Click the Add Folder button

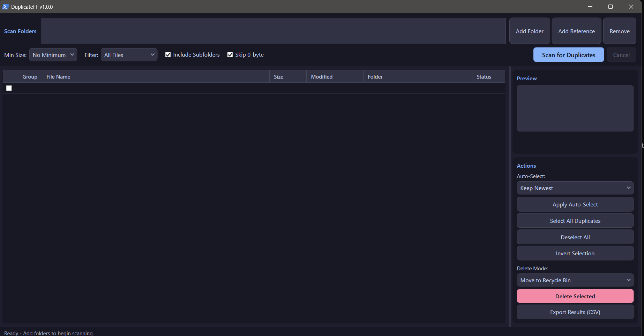[529, 31]
